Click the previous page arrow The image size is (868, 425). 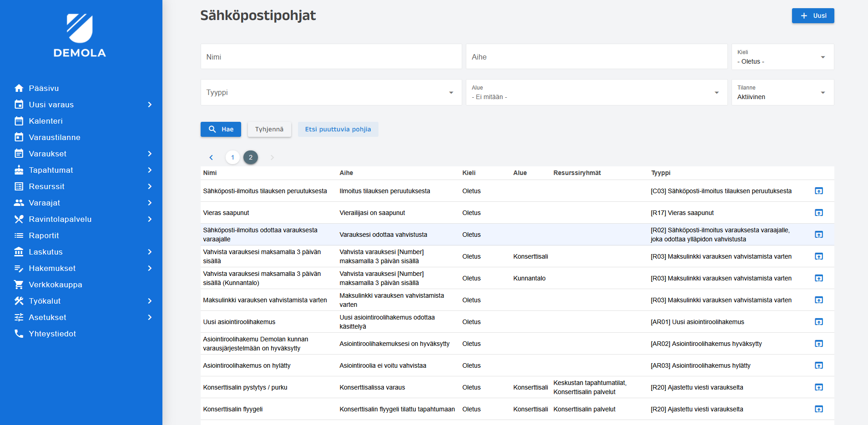pyautogui.click(x=211, y=157)
